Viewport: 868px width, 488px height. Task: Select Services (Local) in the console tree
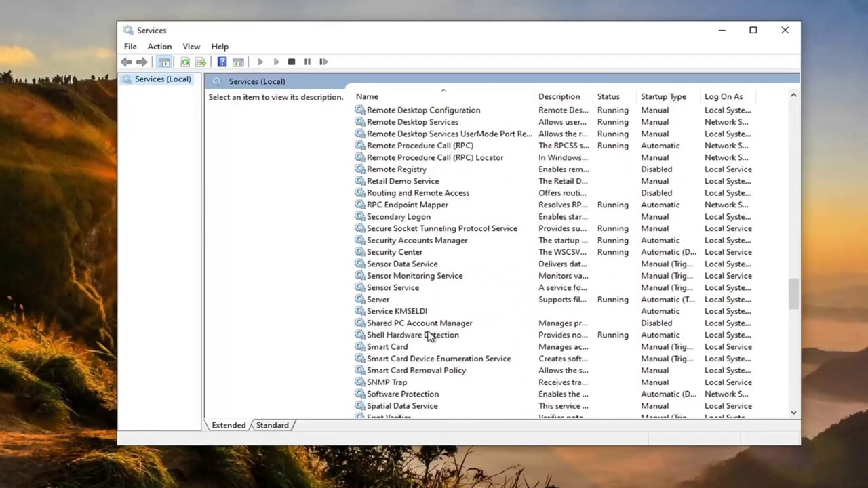click(x=163, y=79)
